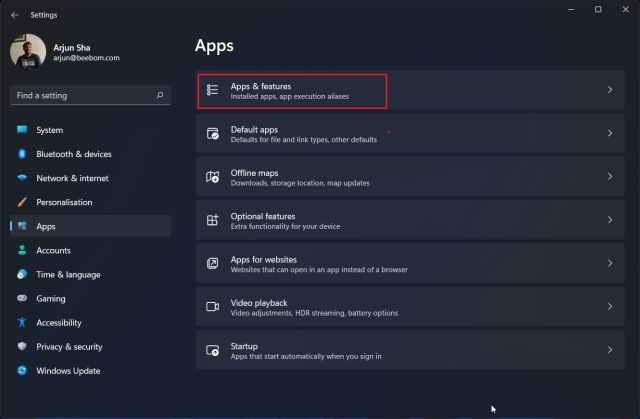Viewport: 640px width, 419px height.
Task: Click the Video playback camera icon
Action: [x=212, y=306]
